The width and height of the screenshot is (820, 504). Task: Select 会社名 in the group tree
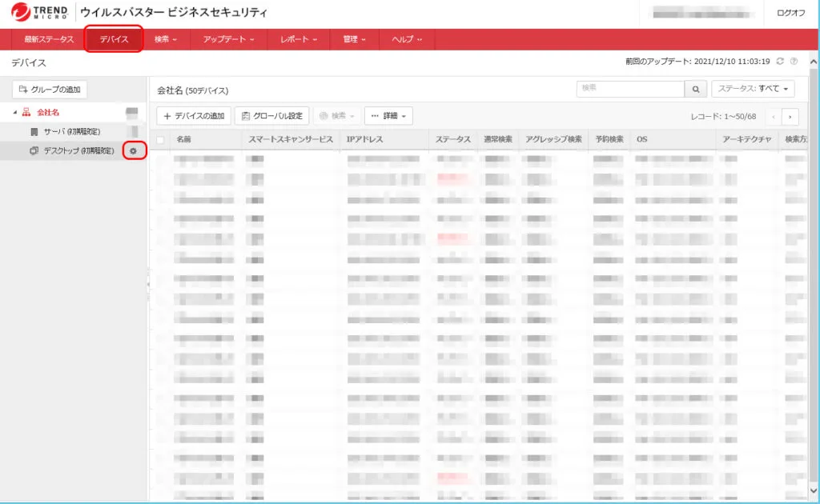coord(47,112)
